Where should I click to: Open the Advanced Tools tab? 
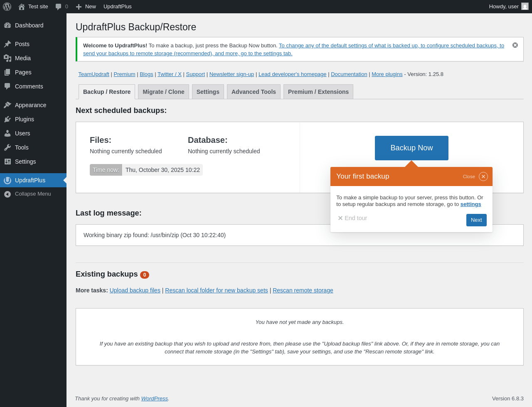pyautogui.click(x=254, y=92)
